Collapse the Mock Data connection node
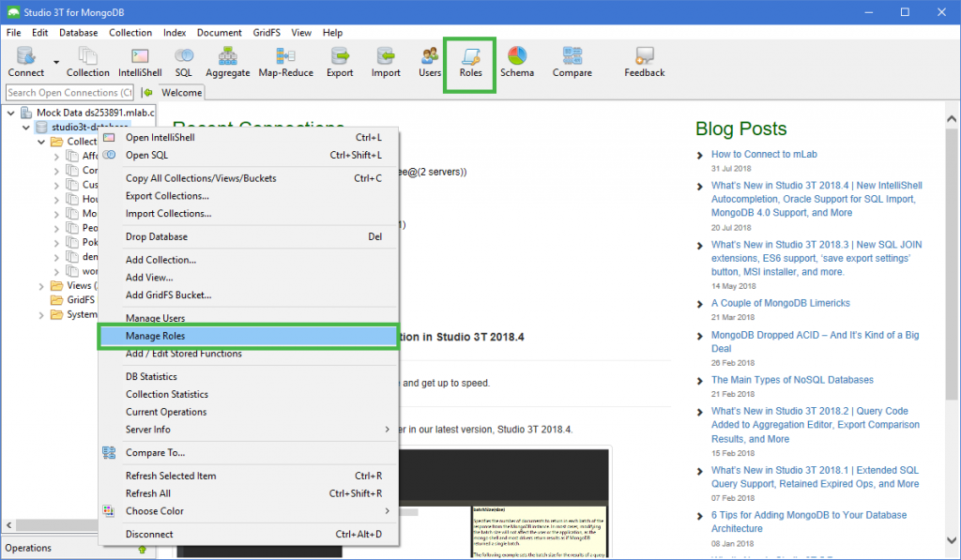 [11, 113]
